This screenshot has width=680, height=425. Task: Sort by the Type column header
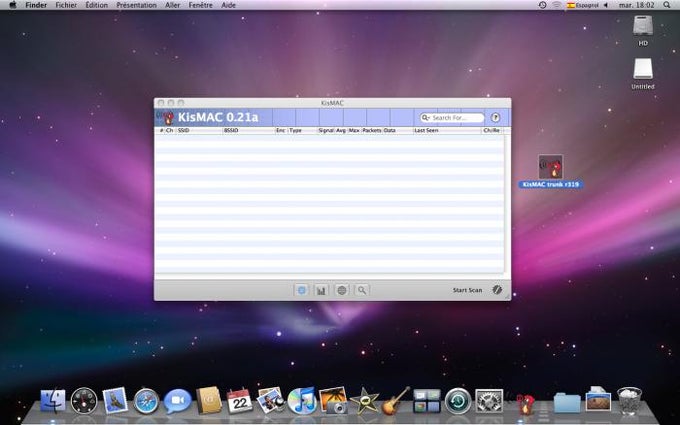pyautogui.click(x=303, y=130)
